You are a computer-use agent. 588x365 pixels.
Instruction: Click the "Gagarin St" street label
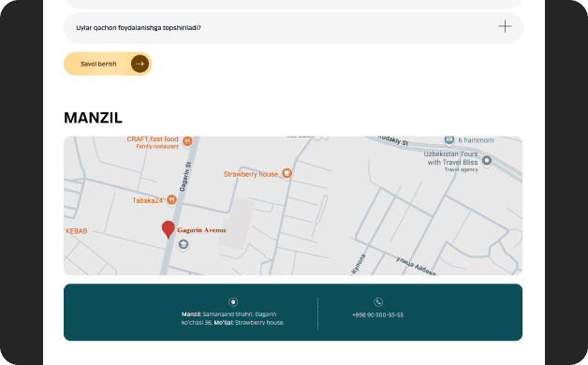185,177
